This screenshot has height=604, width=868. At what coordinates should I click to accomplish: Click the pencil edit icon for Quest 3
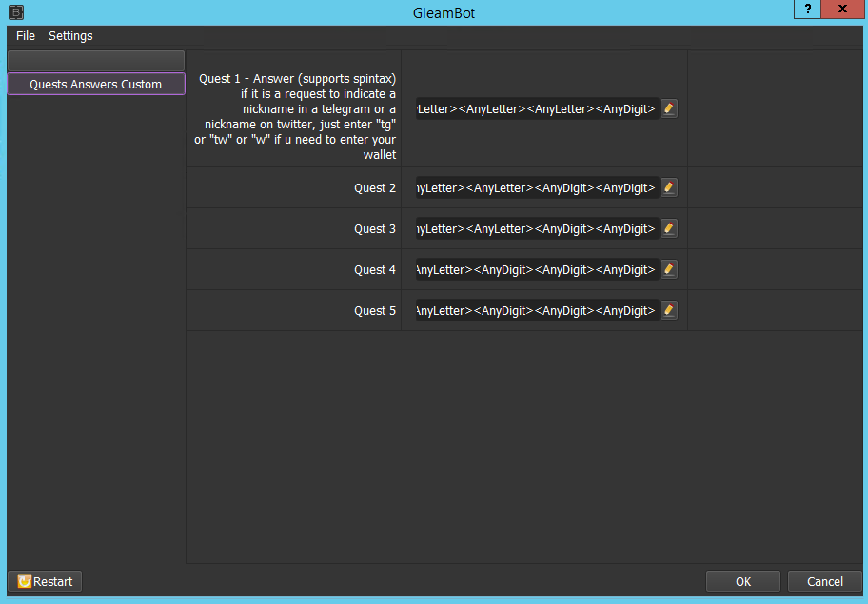[669, 229]
